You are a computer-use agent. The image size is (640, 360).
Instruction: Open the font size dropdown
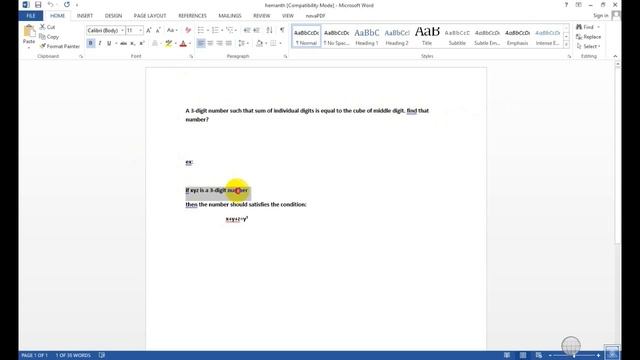pos(140,31)
